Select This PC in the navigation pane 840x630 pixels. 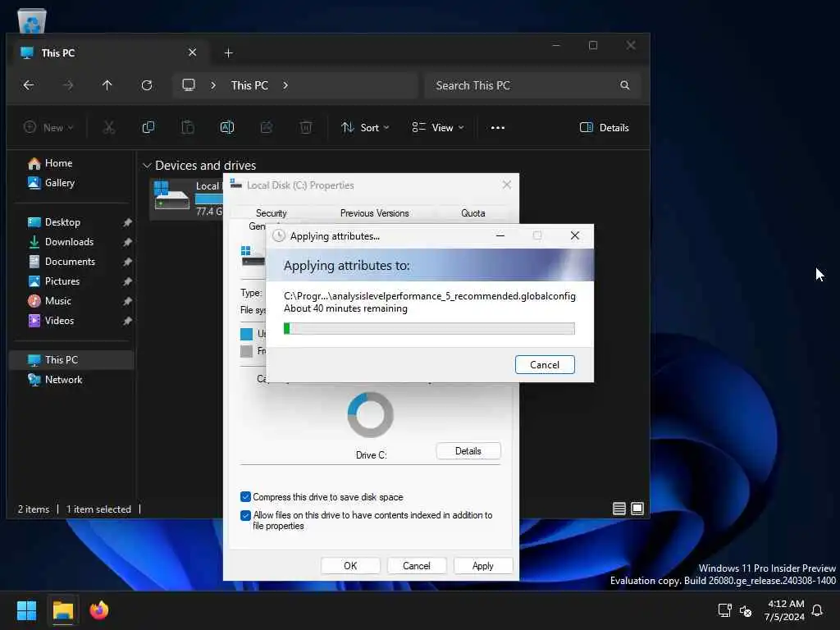click(x=72, y=360)
